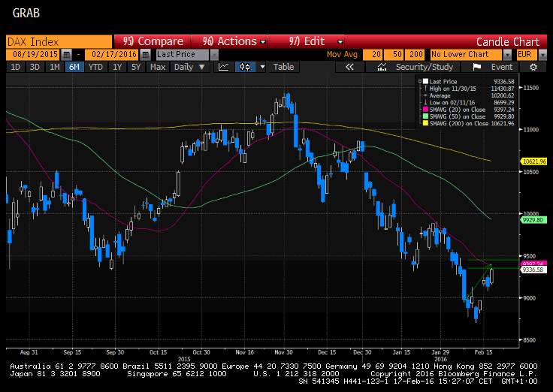Open the Last Price field dropdown
The image size is (553, 392).
click(214, 55)
